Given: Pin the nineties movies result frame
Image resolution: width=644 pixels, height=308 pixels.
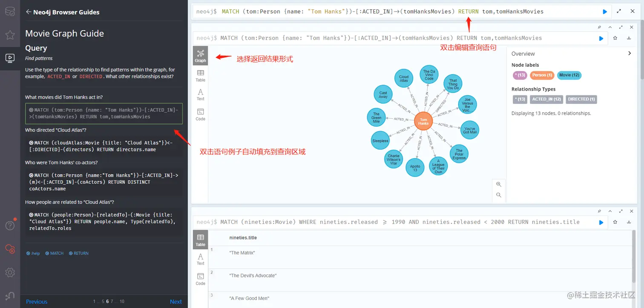Looking at the screenshot, I should [600, 211].
